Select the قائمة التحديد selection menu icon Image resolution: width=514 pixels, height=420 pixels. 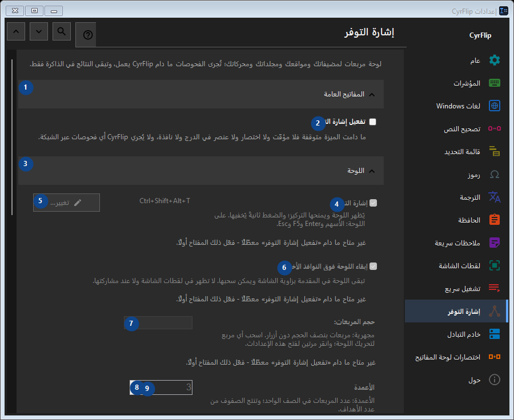[495, 151]
